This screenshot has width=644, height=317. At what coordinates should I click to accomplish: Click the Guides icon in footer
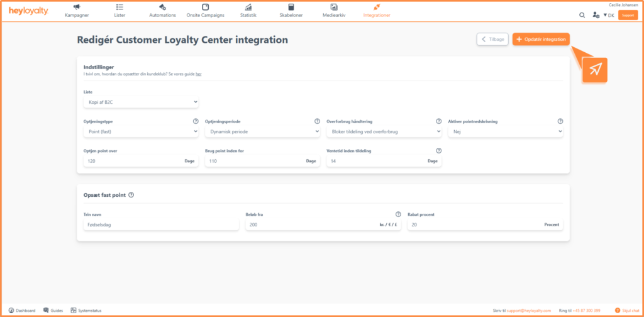tap(46, 311)
